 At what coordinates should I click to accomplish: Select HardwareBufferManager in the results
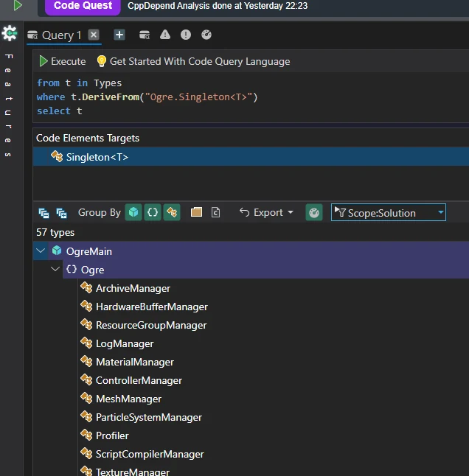point(152,307)
